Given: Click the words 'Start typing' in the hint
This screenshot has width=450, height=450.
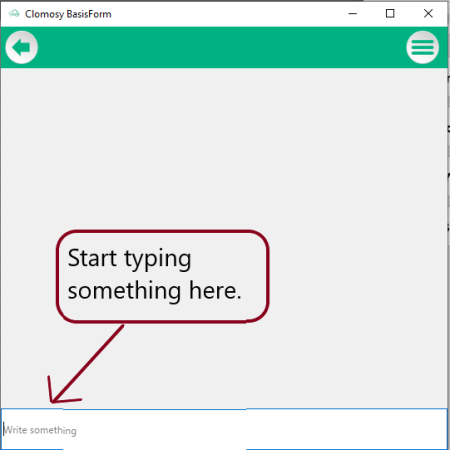Looking at the screenshot, I should 129,259.
